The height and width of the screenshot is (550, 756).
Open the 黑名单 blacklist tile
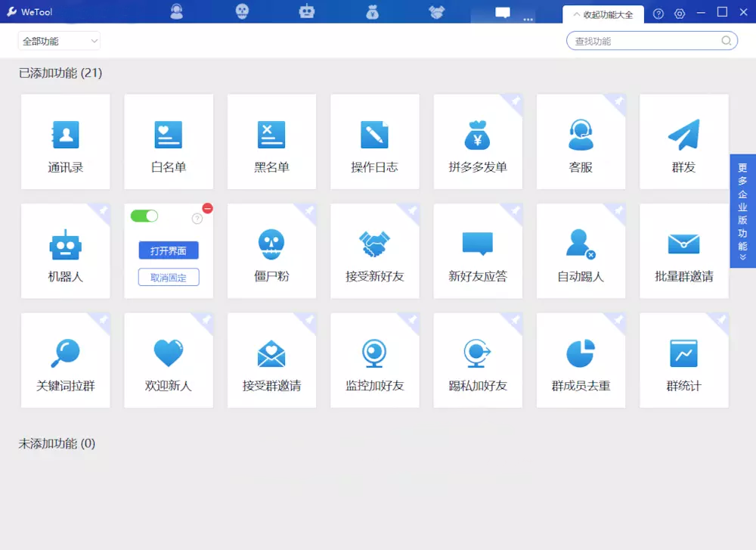272,141
